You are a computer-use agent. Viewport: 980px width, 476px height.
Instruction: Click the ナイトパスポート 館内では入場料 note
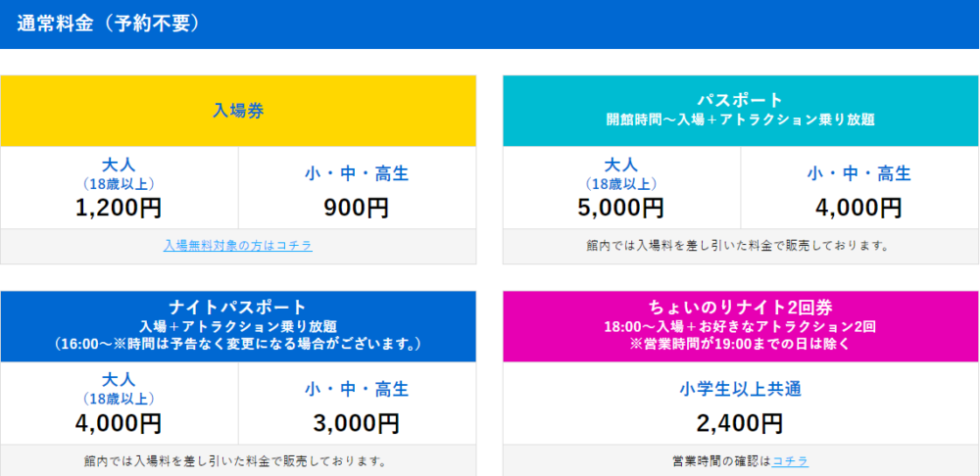pyautogui.click(x=238, y=461)
